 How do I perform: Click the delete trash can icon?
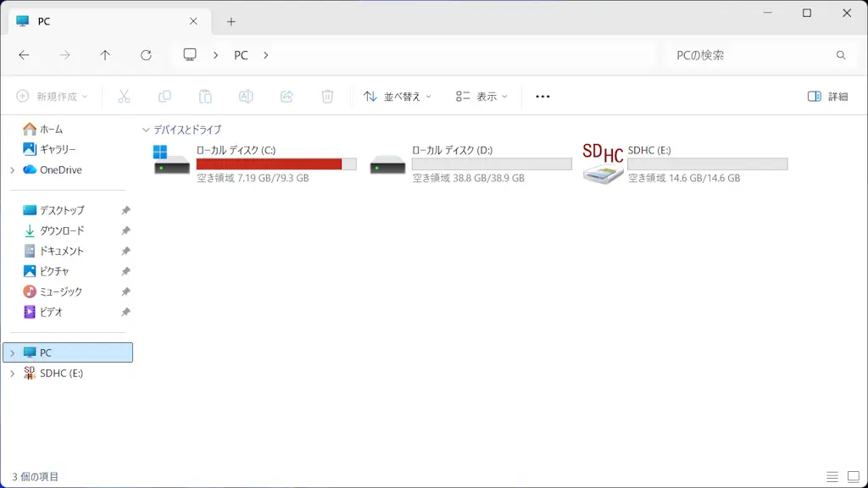tap(327, 97)
